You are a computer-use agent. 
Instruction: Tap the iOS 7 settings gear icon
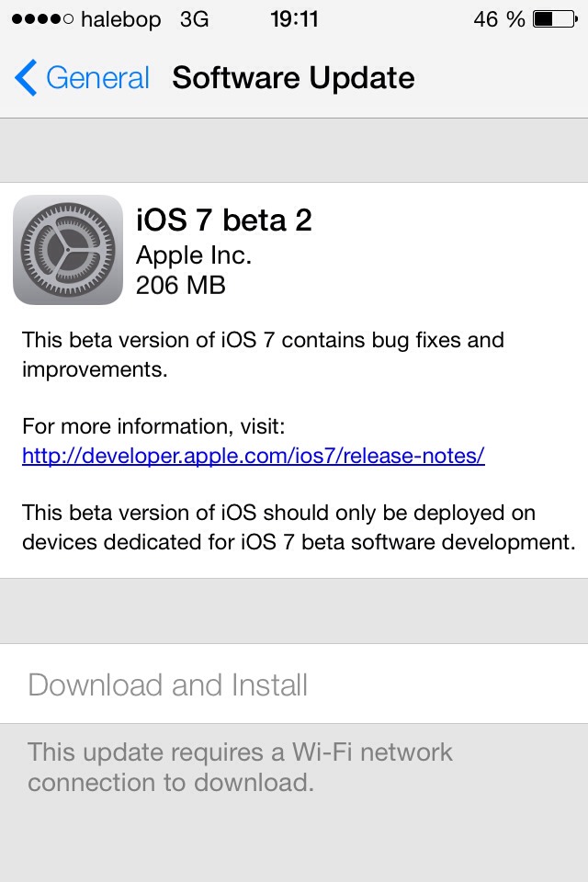pyautogui.click(x=68, y=249)
